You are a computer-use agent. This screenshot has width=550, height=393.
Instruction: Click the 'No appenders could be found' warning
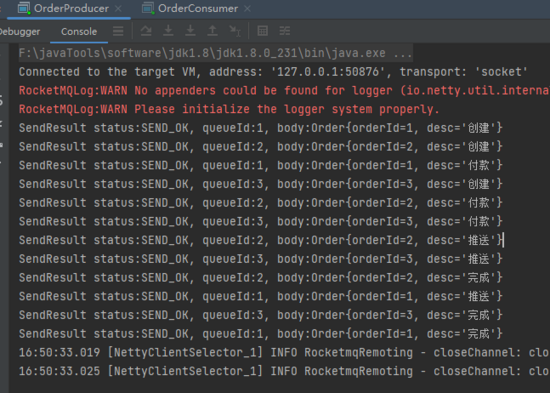(x=284, y=91)
